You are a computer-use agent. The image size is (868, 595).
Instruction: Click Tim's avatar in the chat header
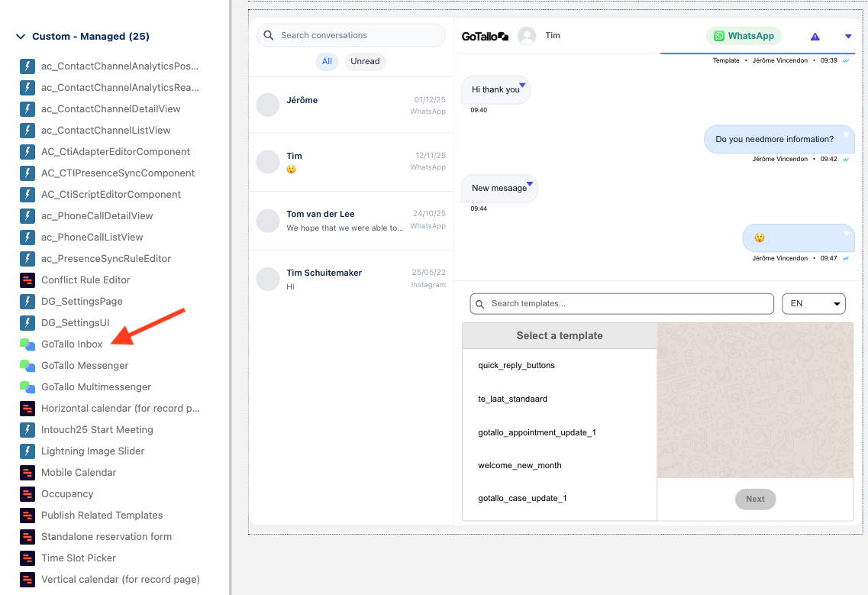526,35
